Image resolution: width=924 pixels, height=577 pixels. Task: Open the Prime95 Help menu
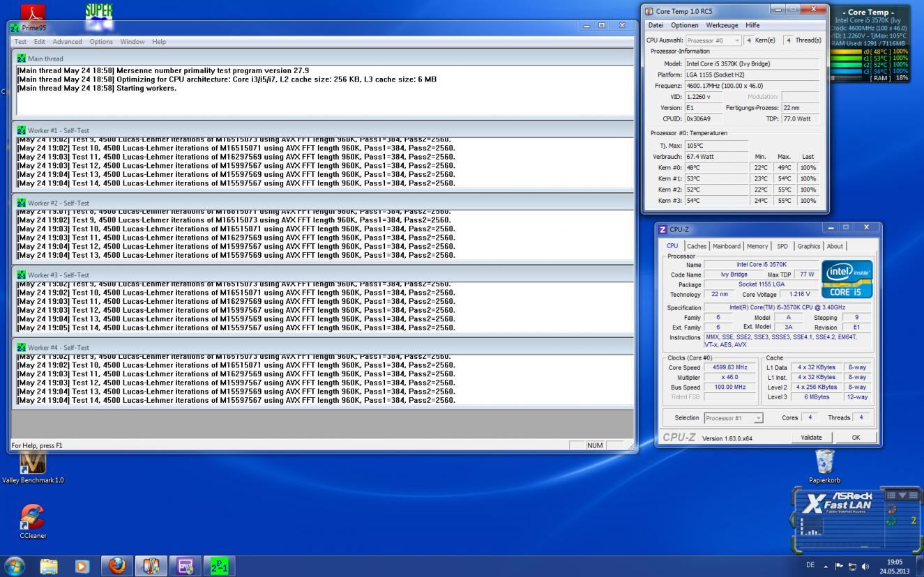pyautogui.click(x=159, y=42)
